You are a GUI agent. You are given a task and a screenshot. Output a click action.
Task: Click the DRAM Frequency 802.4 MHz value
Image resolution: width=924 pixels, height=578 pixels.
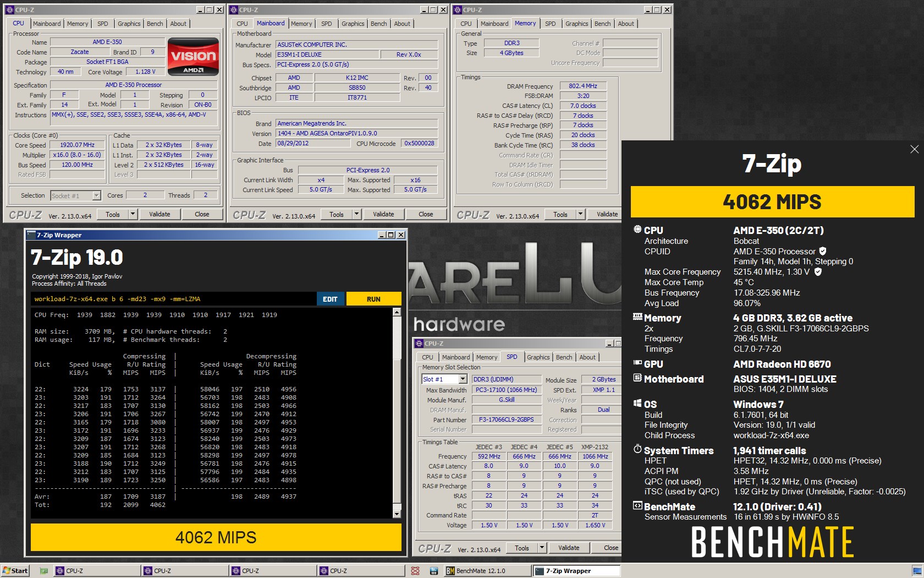pos(583,86)
